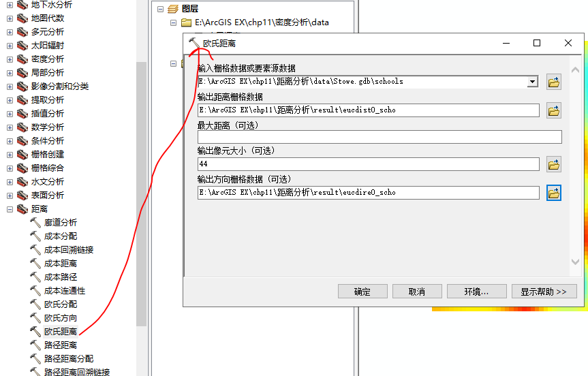Collapse the E:\ArcGIS EX data folder node
This screenshot has width=588, height=376.
(x=173, y=23)
